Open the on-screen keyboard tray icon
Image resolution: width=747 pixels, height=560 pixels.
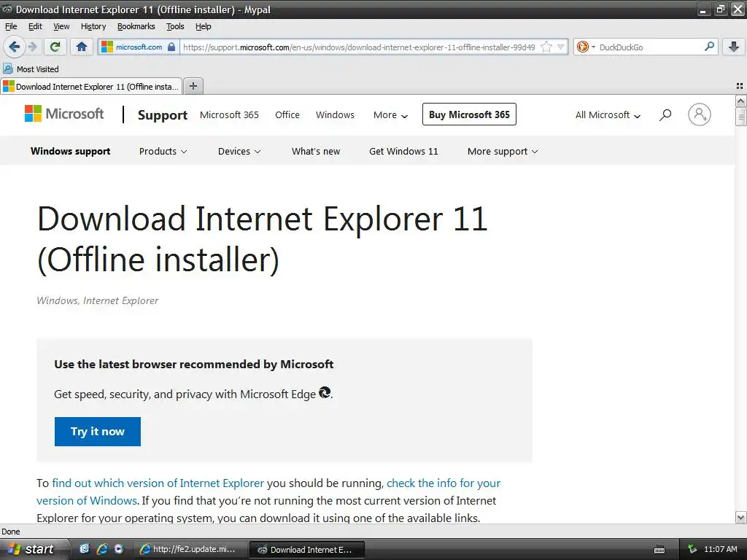659,550
